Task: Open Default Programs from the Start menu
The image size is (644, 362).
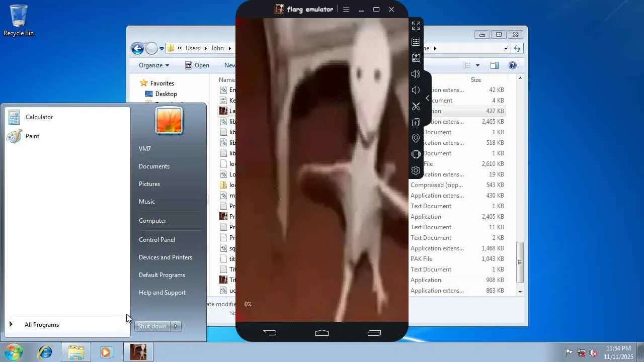Action: [x=162, y=275]
